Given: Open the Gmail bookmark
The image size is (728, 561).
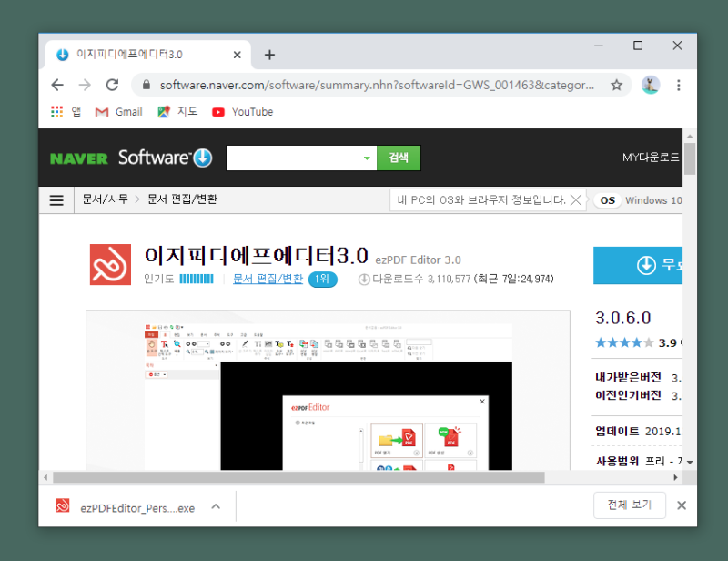Looking at the screenshot, I should click(119, 111).
